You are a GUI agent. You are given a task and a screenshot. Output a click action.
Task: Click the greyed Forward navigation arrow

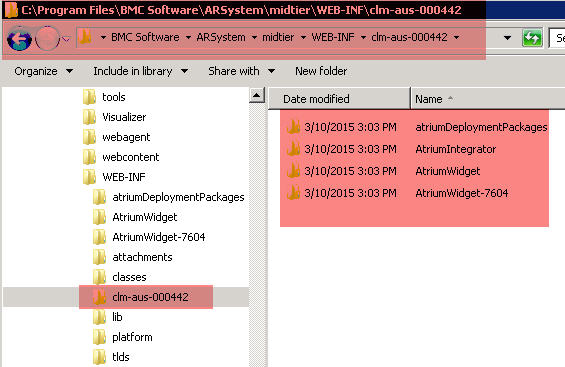(x=47, y=38)
